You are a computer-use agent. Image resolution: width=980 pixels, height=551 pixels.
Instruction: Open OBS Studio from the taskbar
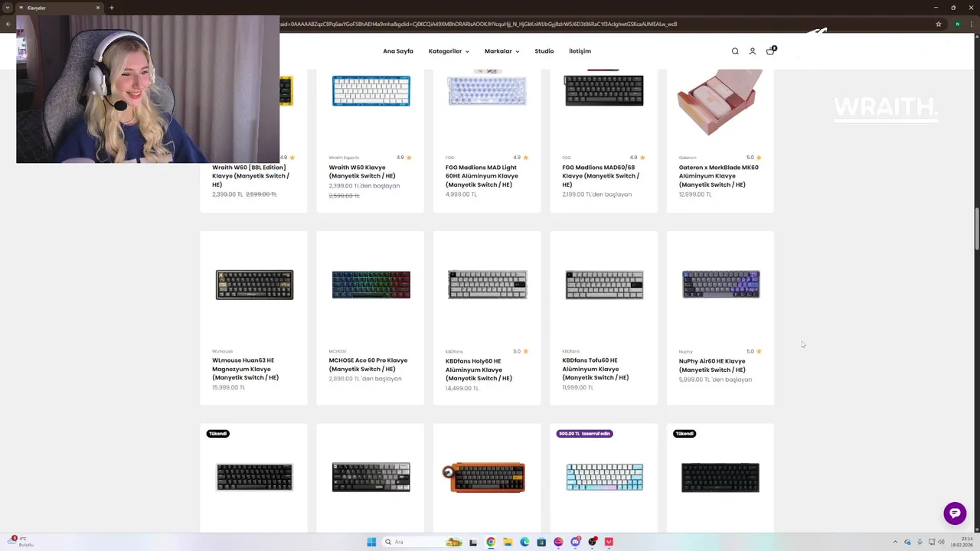592,542
